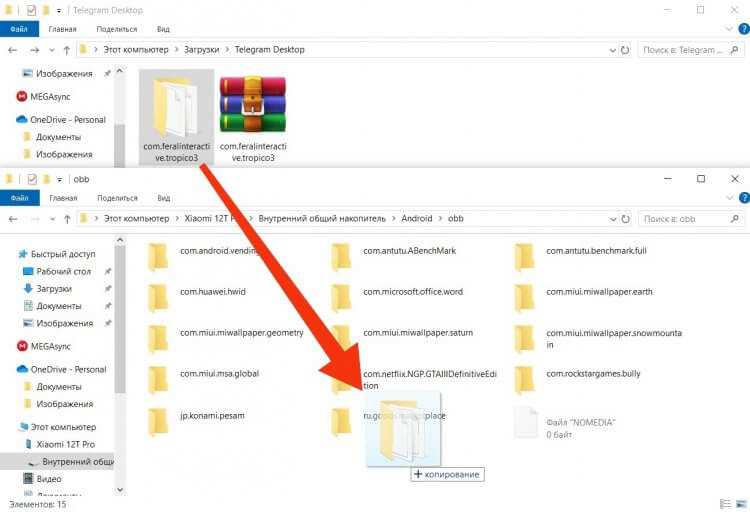Screen dimensions: 750x512
Task: Open Файл menu in Telegram Desktop window
Action: coord(19,29)
